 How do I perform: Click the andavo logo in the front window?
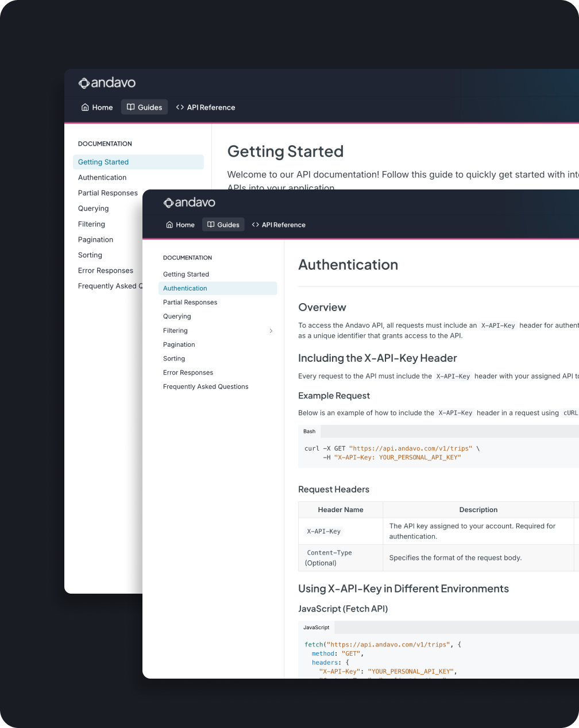coord(190,203)
